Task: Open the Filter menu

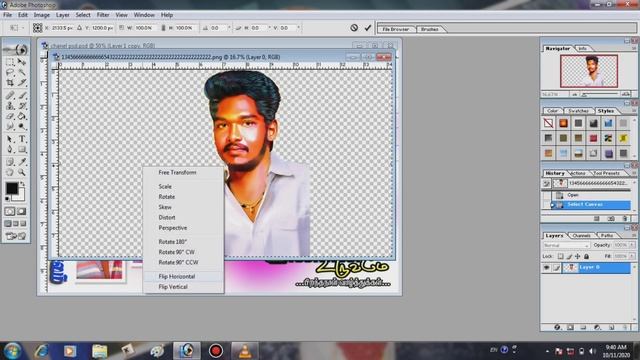Action: click(103, 15)
